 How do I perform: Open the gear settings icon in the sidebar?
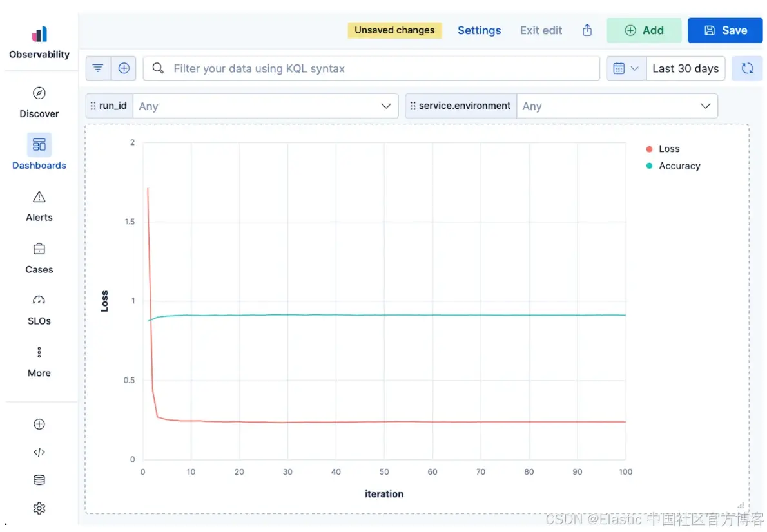(x=39, y=508)
